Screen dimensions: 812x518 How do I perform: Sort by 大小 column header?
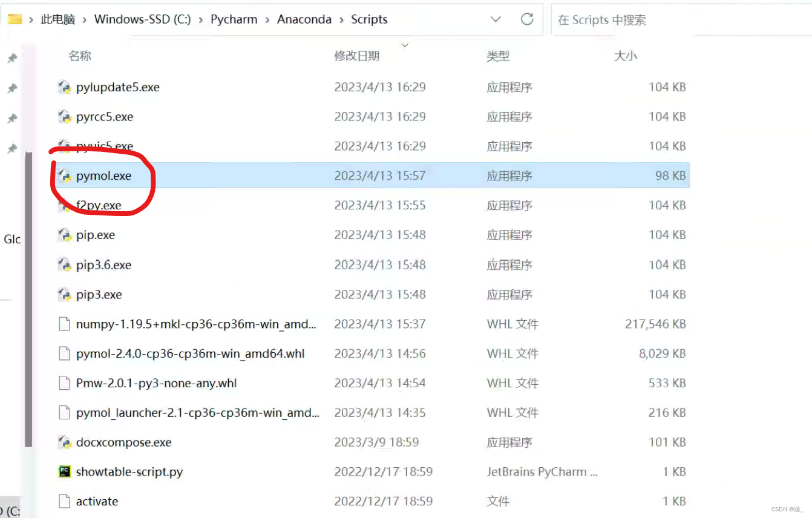(x=626, y=56)
